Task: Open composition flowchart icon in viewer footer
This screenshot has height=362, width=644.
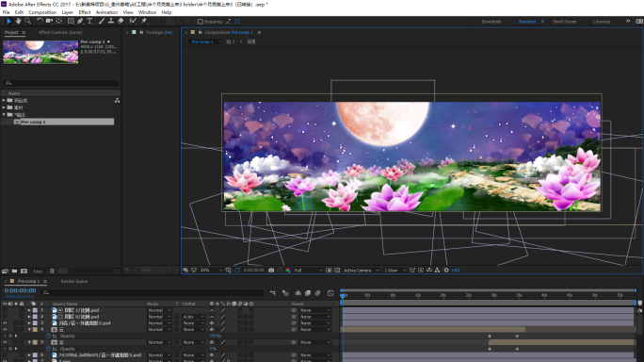Action: pyautogui.click(x=438, y=271)
